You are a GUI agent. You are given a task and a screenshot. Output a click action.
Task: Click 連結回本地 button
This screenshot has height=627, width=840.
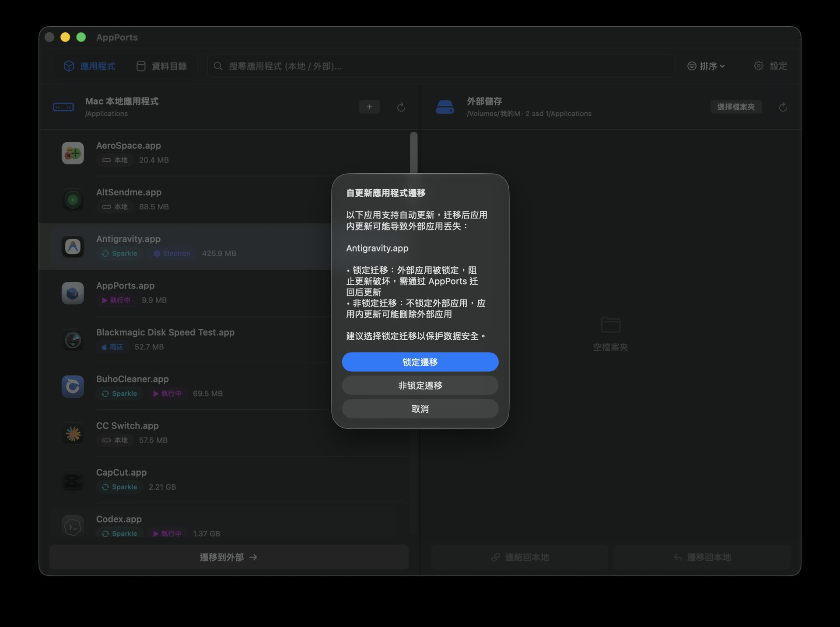click(x=520, y=557)
